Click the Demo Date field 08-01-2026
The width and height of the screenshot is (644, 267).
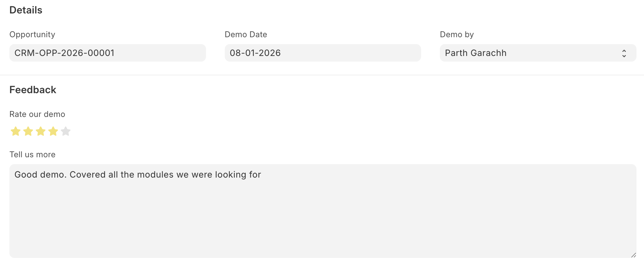point(323,53)
